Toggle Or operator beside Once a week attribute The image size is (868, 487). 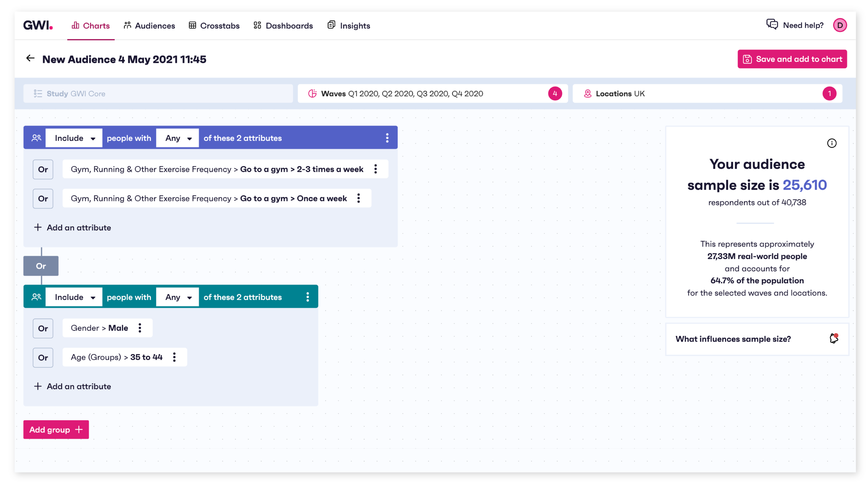tap(43, 198)
